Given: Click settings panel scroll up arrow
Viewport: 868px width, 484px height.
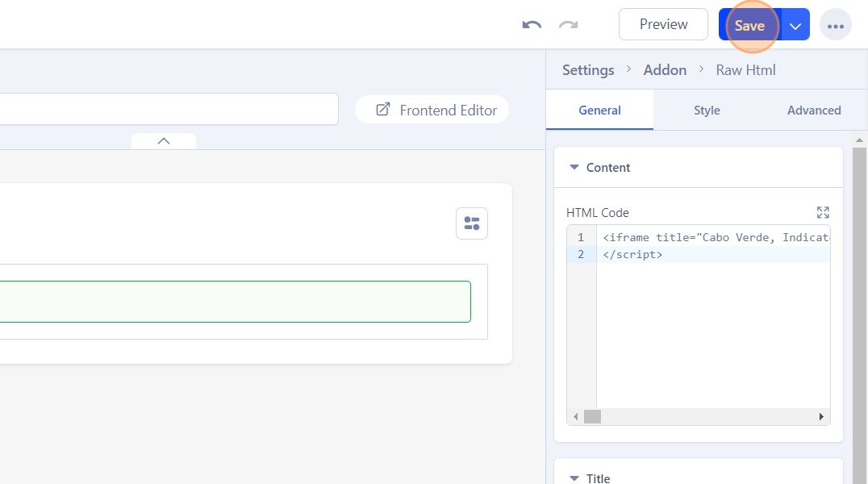Looking at the screenshot, I should [x=859, y=140].
